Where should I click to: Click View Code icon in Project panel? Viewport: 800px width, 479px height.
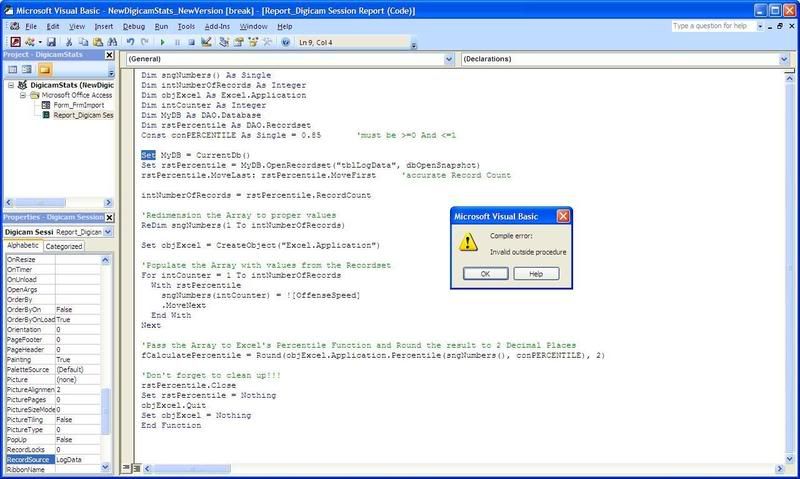(x=13, y=69)
